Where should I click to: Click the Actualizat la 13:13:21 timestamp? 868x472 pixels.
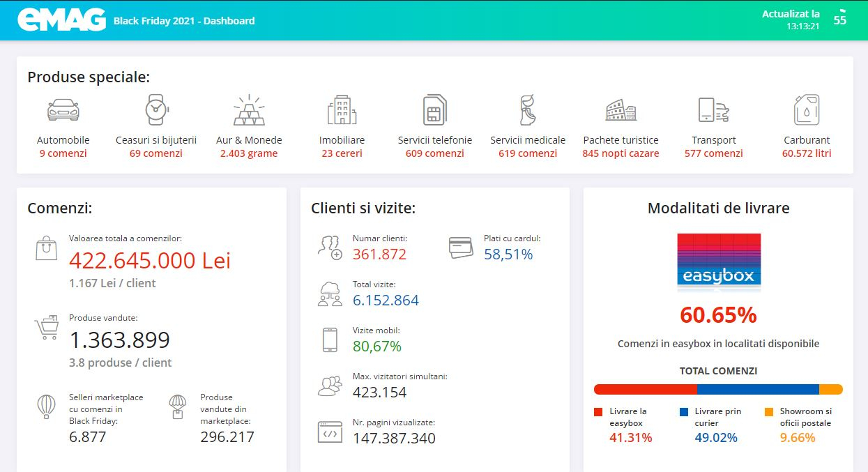point(791,21)
